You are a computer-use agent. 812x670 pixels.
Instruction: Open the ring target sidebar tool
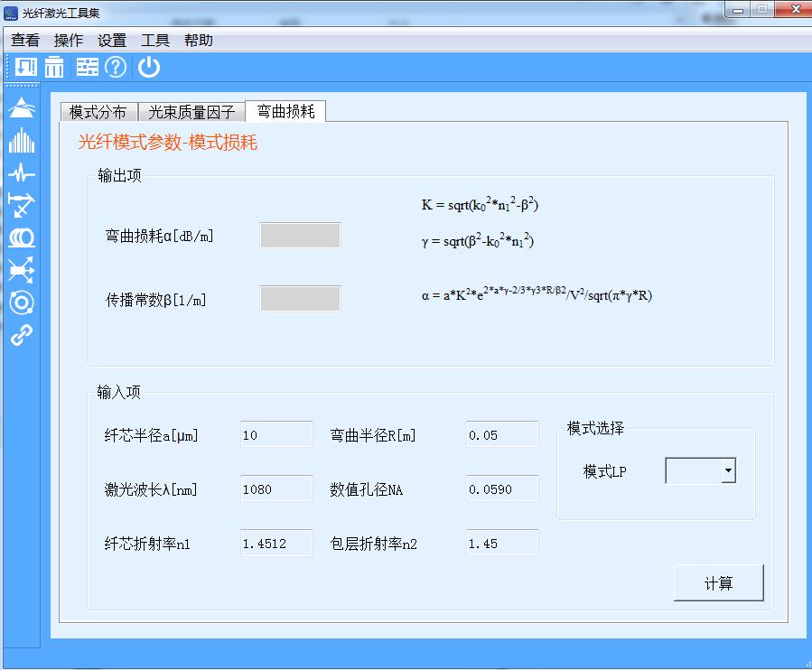[x=22, y=302]
